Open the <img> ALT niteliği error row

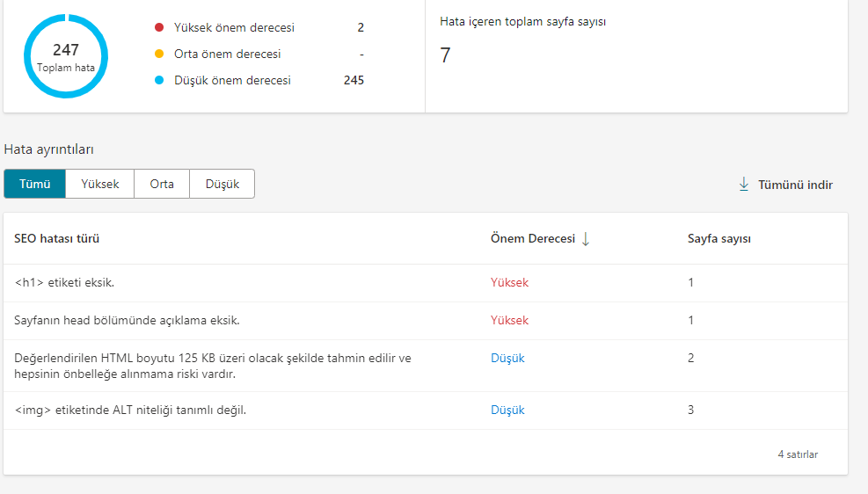pyautogui.click(x=425, y=410)
